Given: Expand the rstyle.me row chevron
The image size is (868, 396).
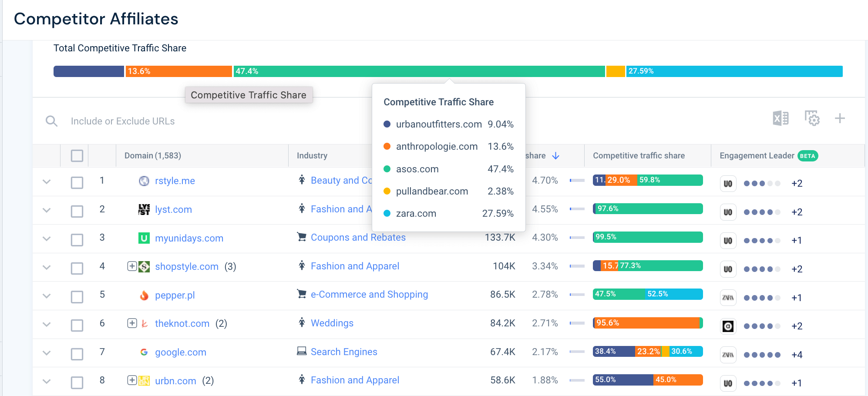Looking at the screenshot, I should click(x=47, y=181).
